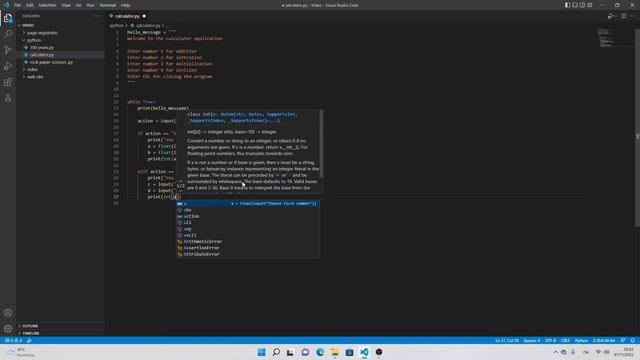The height and width of the screenshot is (360, 640).
Task: Select calculator.py in the explorer
Action: 60,55
